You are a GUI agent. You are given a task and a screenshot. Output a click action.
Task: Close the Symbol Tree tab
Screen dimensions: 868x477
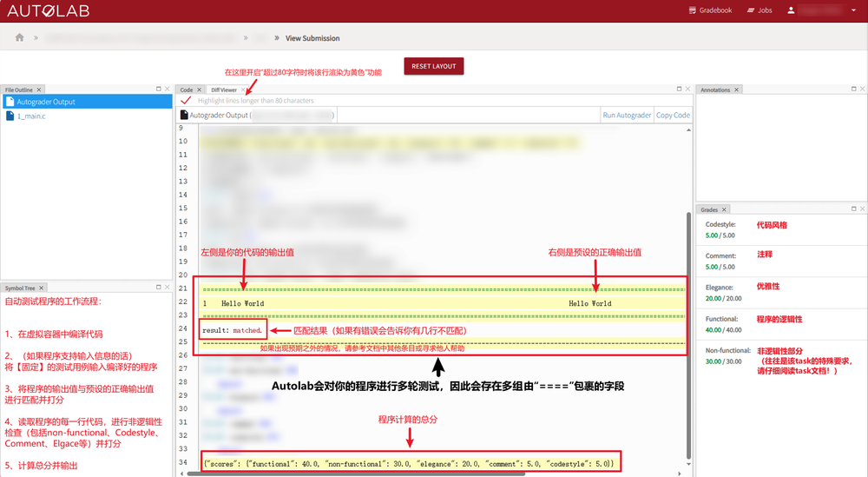[41, 288]
